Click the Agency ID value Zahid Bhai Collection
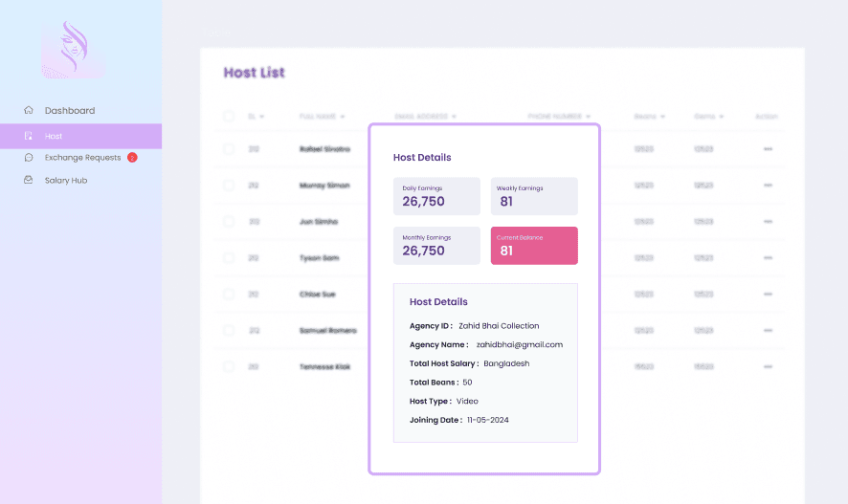The image size is (848, 504). 499,326
